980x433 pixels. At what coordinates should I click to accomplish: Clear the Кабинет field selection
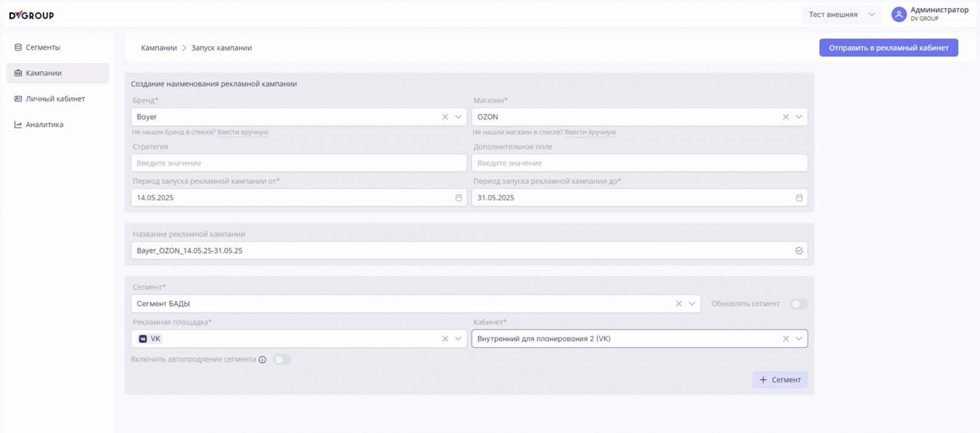click(786, 339)
